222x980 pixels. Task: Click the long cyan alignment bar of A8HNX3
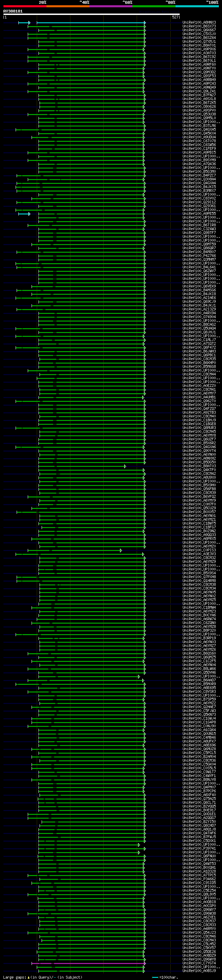coord(91,23)
